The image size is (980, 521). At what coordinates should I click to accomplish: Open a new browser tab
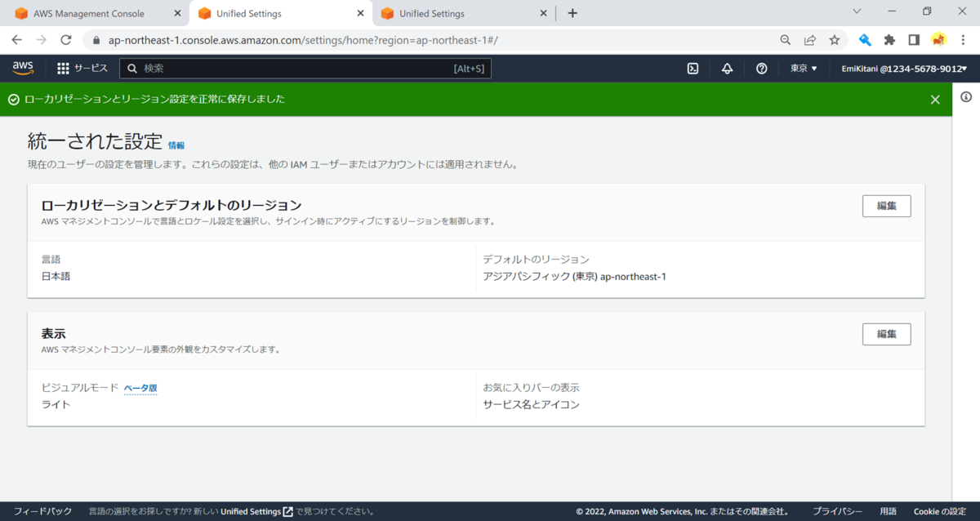(x=572, y=13)
